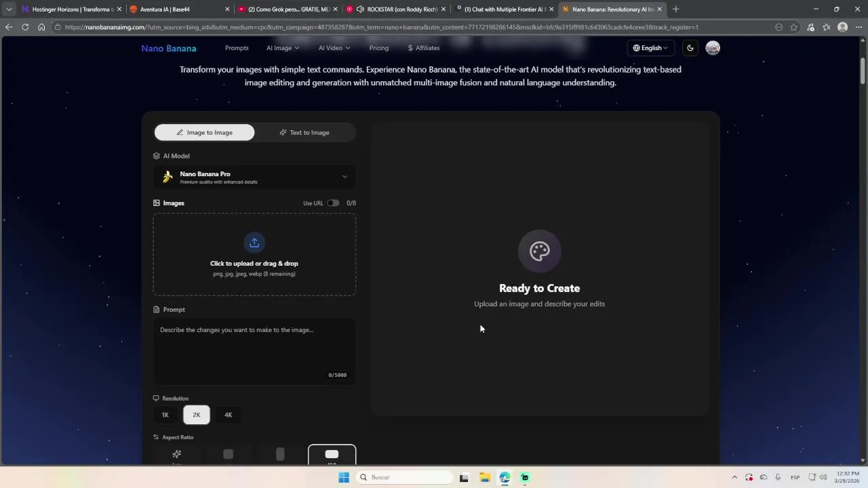Open the English language selector
Image resolution: width=868 pixels, height=488 pixels.
(650, 48)
